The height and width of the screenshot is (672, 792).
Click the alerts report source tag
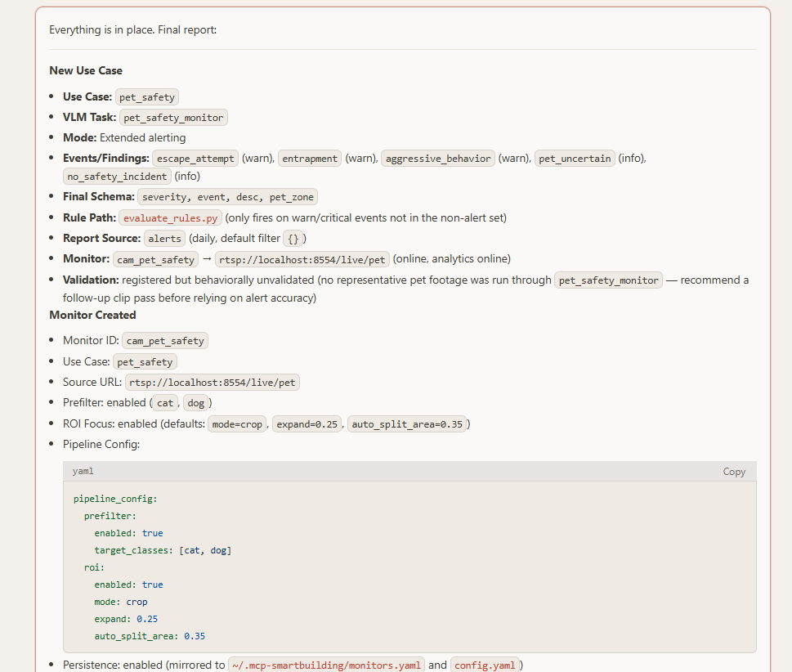tap(164, 239)
